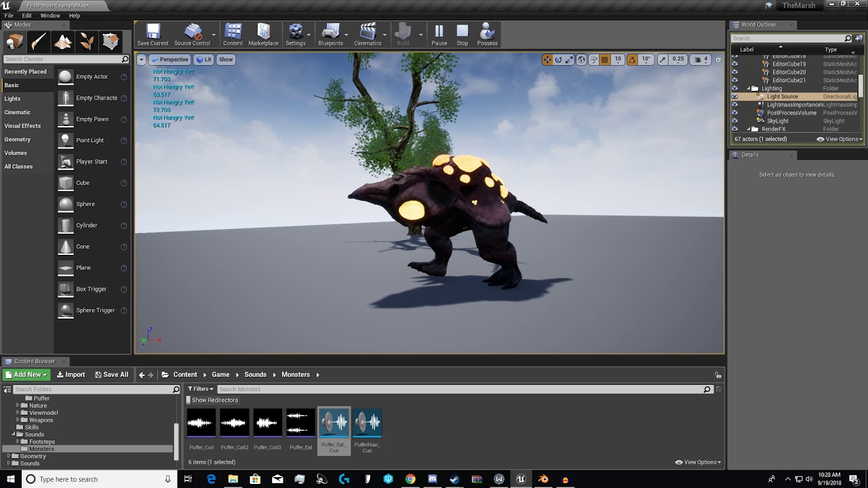Open Source Control in the toolbar

coord(193,35)
